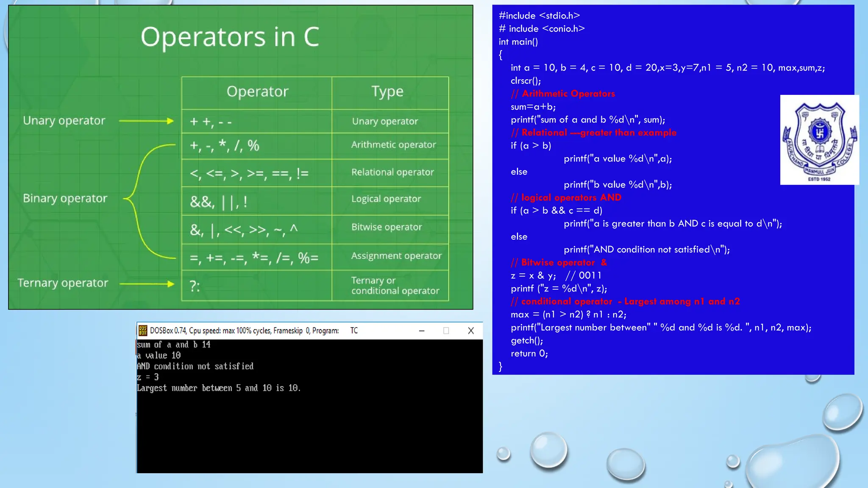The width and height of the screenshot is (868, 488).
Task: Select the Operator column header
Action: pyautogui.click(x=257, y=92)
